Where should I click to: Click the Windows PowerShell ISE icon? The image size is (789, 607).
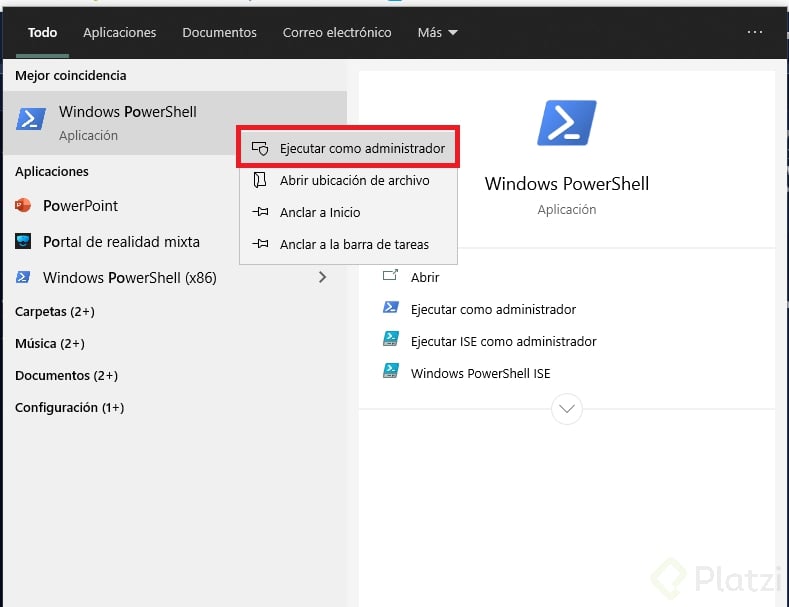(x=391, y=373)
